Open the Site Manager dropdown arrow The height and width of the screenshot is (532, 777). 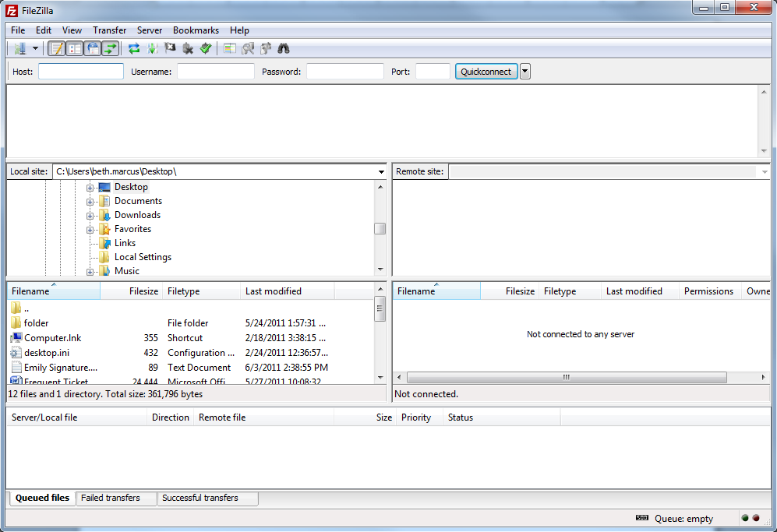pos(35,48)
